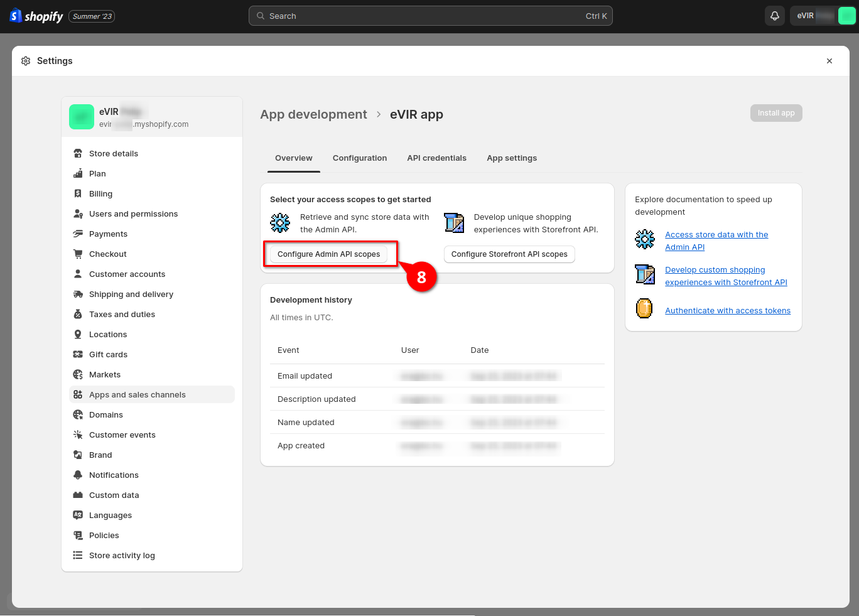This screenshot has height=616, width=859.
Task: Click the Languages icon
Action: 78,515
